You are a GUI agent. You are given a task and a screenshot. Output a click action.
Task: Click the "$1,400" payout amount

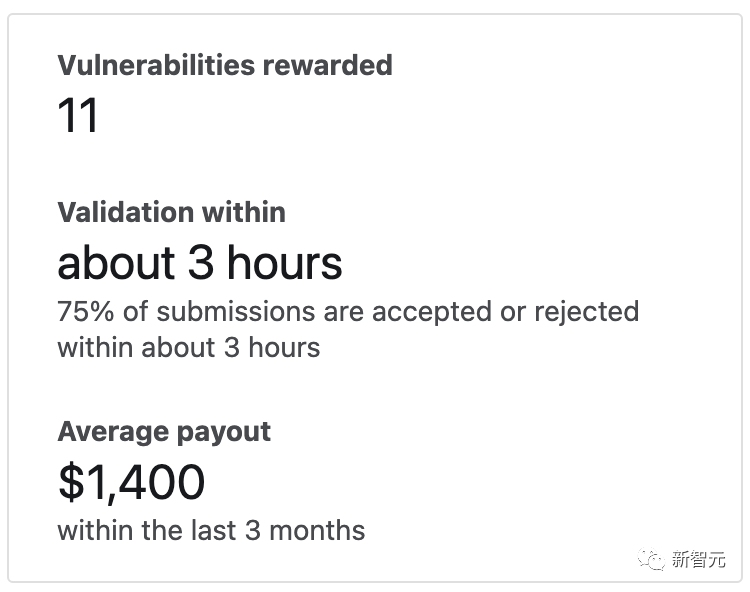pyautogui.click(x=131, y=483)
